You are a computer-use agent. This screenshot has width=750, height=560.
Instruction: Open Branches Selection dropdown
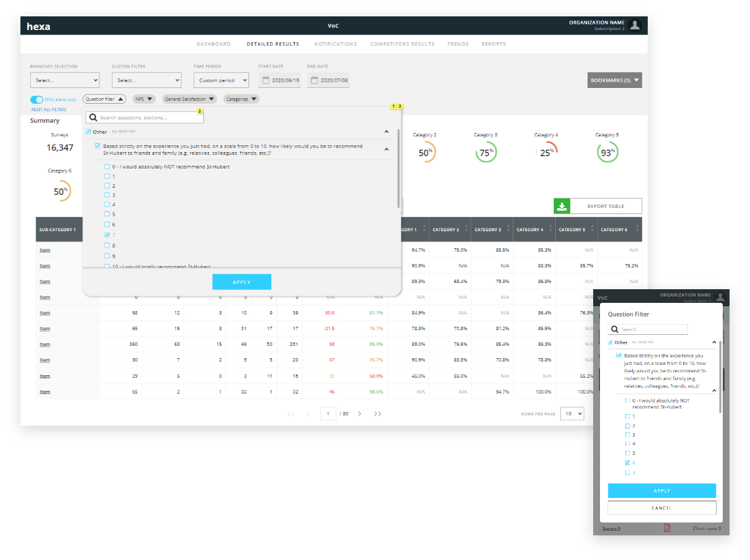[65, 80]
